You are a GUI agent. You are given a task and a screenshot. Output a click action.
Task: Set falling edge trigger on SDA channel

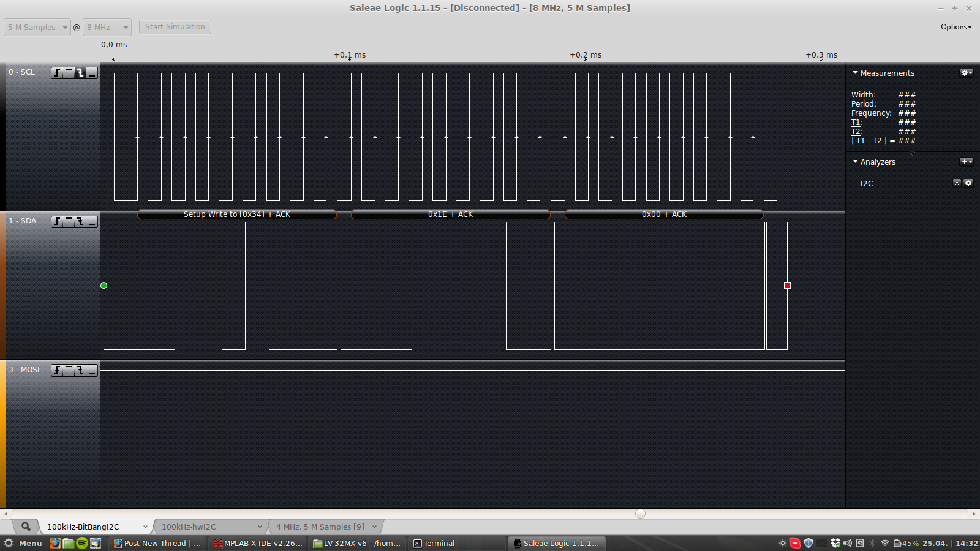[80, 222]
